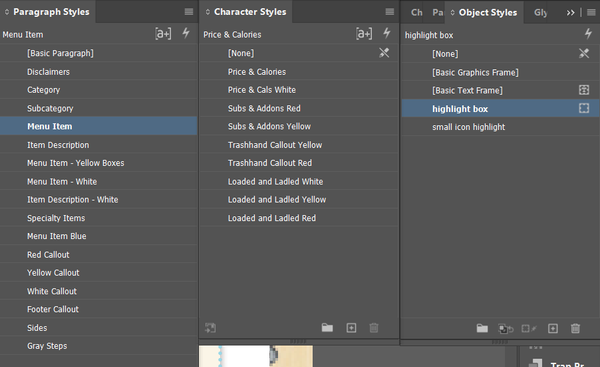Switch to the collapsed Pa tab
The width and height of the screenshot is (600, 367).
click(438, 13)
